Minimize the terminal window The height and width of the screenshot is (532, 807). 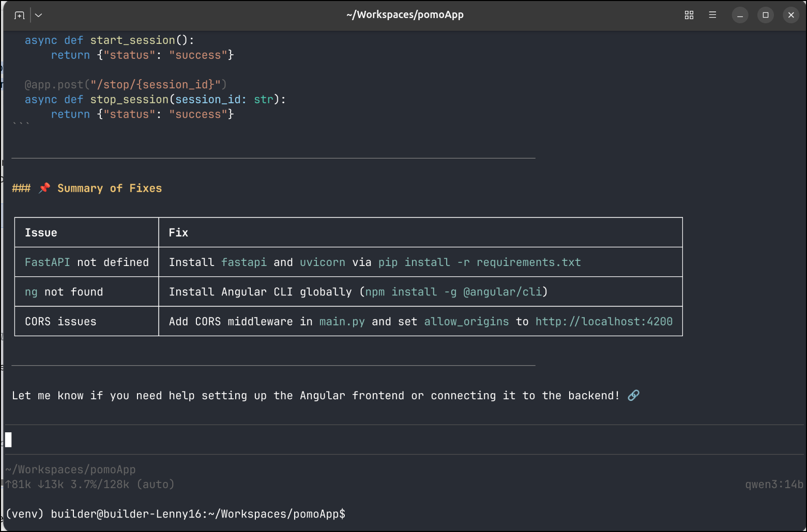[x=740, y=15]
